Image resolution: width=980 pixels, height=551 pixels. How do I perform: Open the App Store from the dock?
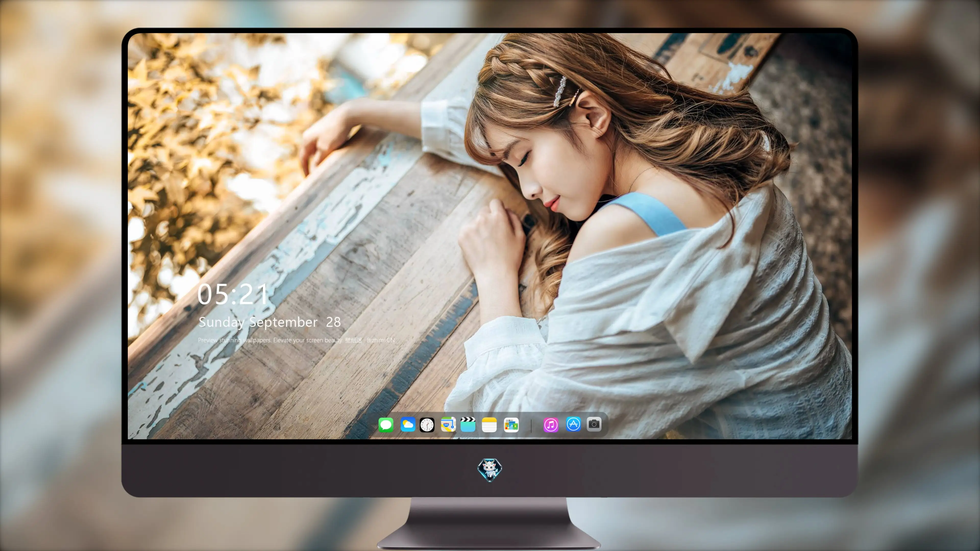(573, 424)
